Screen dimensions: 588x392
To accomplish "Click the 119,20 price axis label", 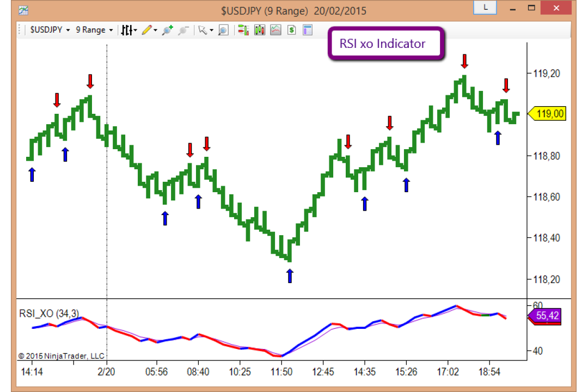I will [547, 73].
